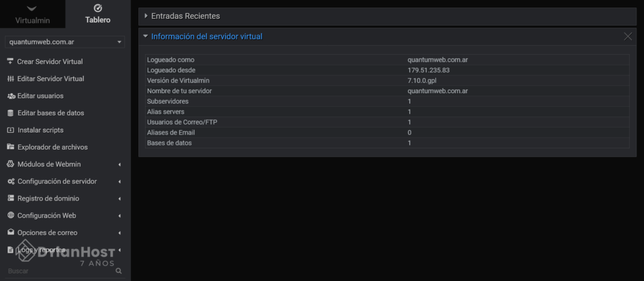Click the search magnifier icon
Viewport: 644px width, 281px height.
click(x=119, y=271)
